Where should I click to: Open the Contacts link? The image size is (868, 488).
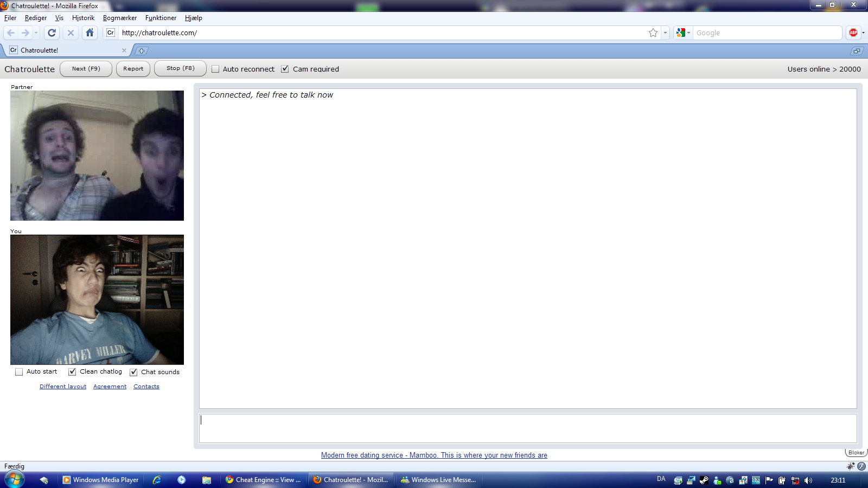[x=146, y=387]
